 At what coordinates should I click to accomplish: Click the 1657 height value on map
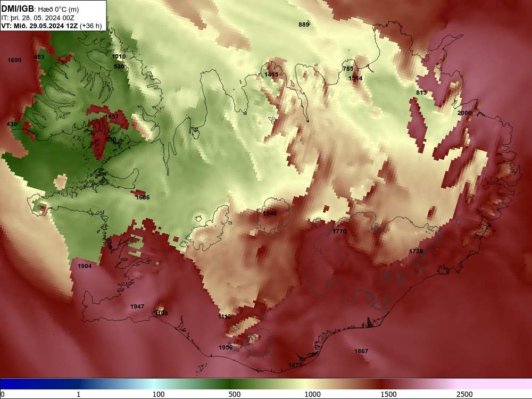pos(112,117)
